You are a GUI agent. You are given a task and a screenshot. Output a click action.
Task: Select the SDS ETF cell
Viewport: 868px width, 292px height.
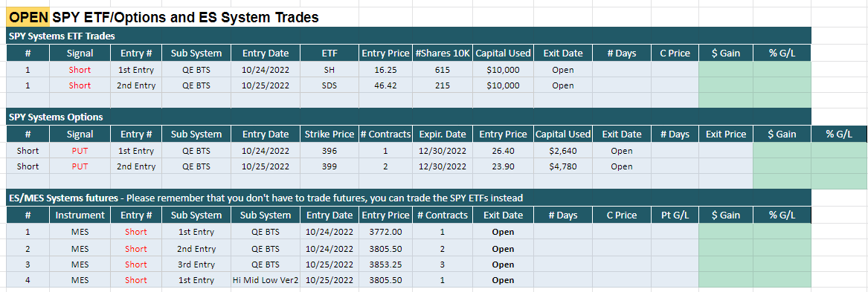pos(329,85)
